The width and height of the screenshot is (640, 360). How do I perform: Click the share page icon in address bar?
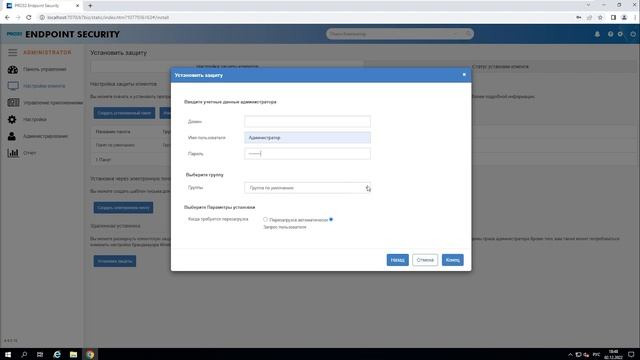[x=589, y=18]
